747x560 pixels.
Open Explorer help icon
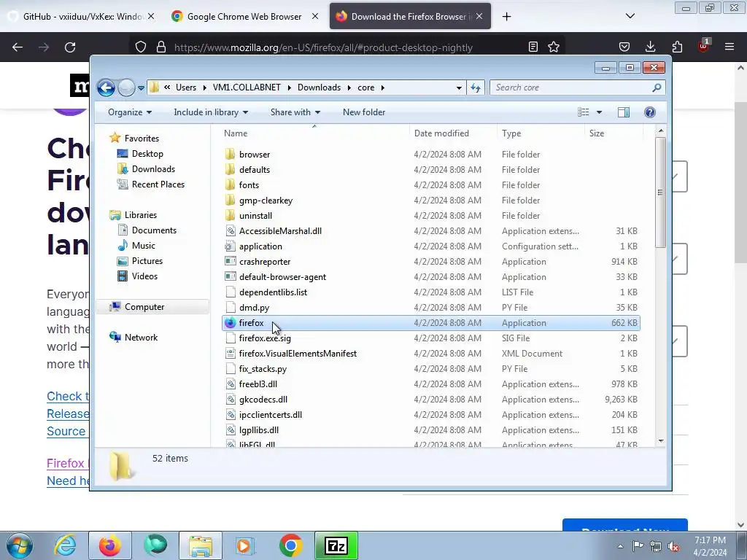(x=650, y=112)
